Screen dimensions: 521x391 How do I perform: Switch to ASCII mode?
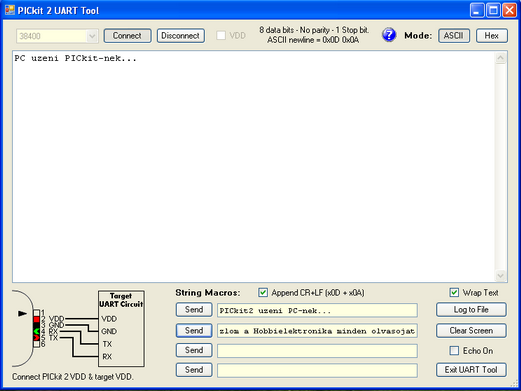[454, 36]
